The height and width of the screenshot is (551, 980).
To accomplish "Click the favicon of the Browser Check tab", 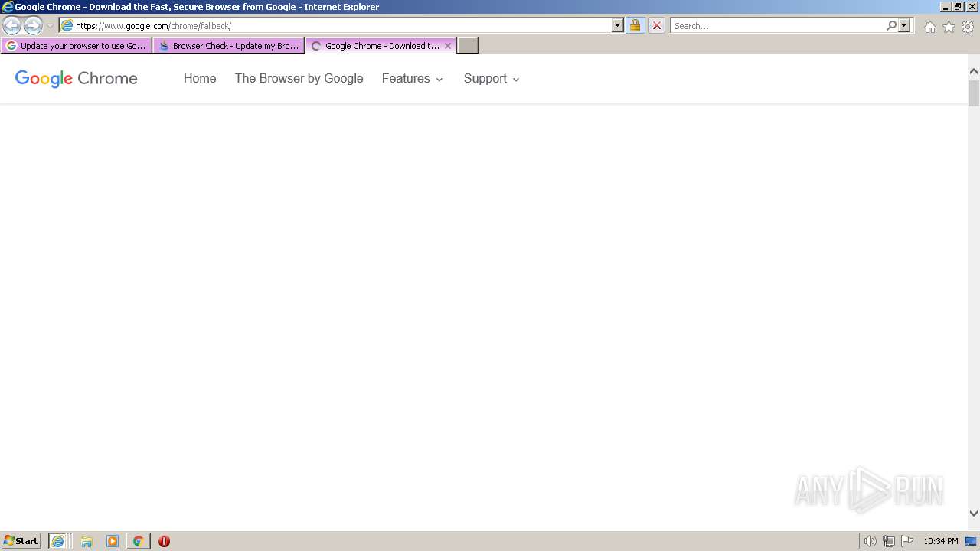I will pos(164,46).
